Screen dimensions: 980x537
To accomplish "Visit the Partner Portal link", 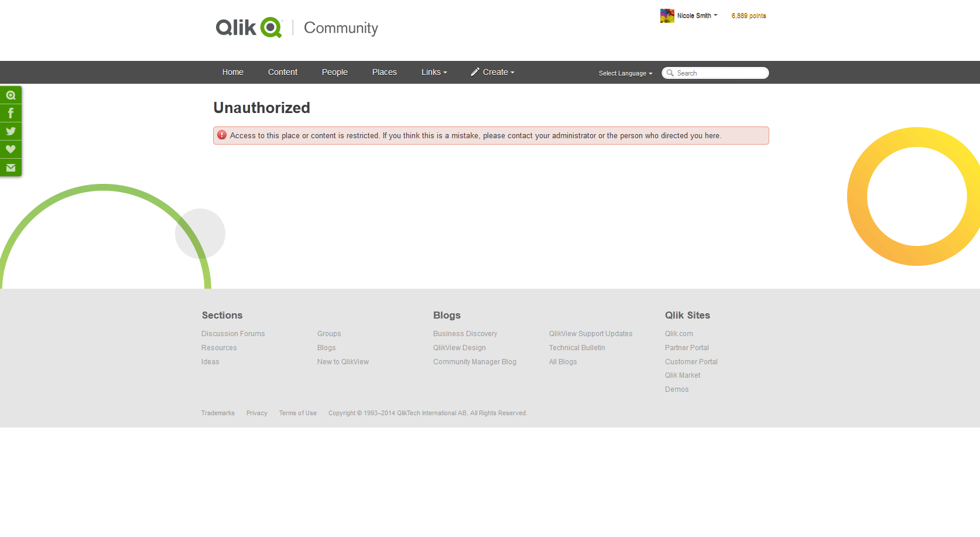I will point(687,348).
